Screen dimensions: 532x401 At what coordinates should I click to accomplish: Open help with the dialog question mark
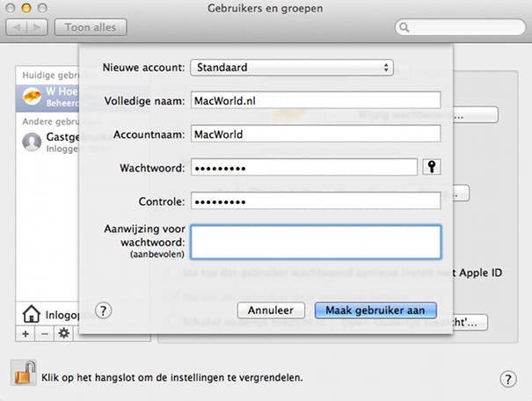(x=104, y=310)
